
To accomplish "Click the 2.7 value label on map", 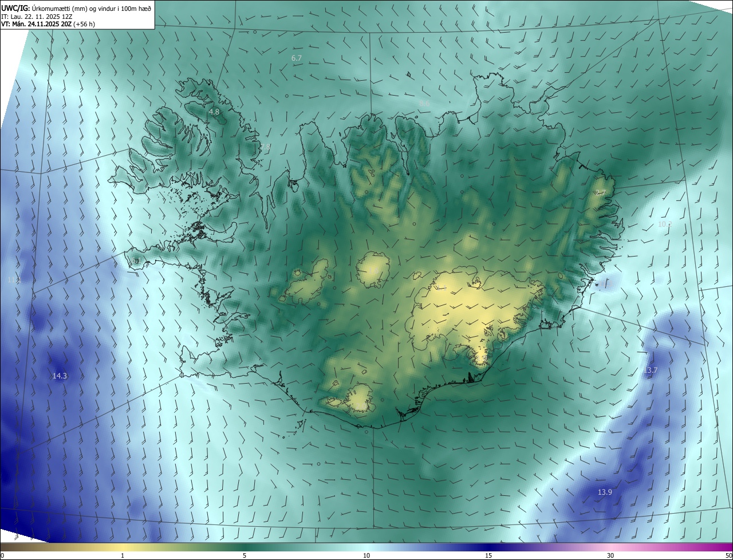I will pyautogui.click(x=600, y=193).
